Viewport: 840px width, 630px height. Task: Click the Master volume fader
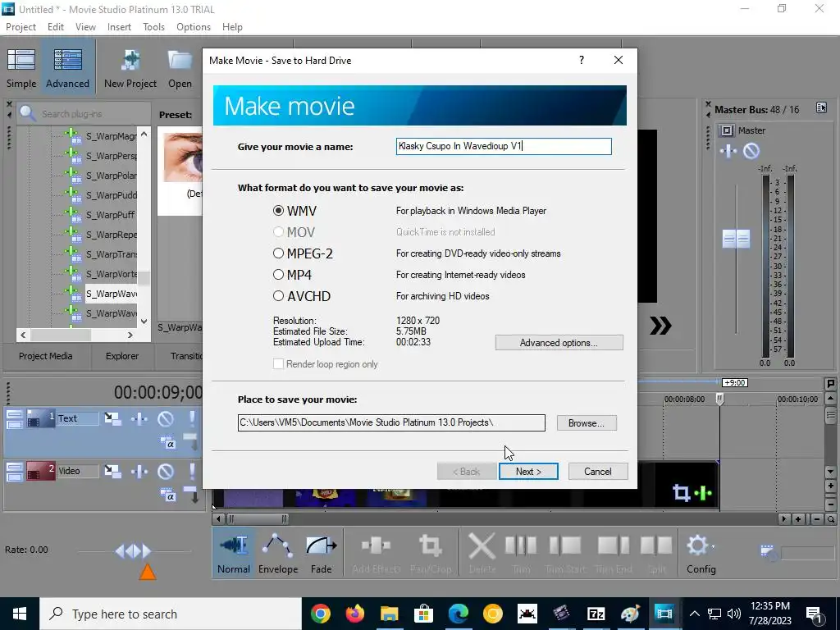click(x=736, y=239)
